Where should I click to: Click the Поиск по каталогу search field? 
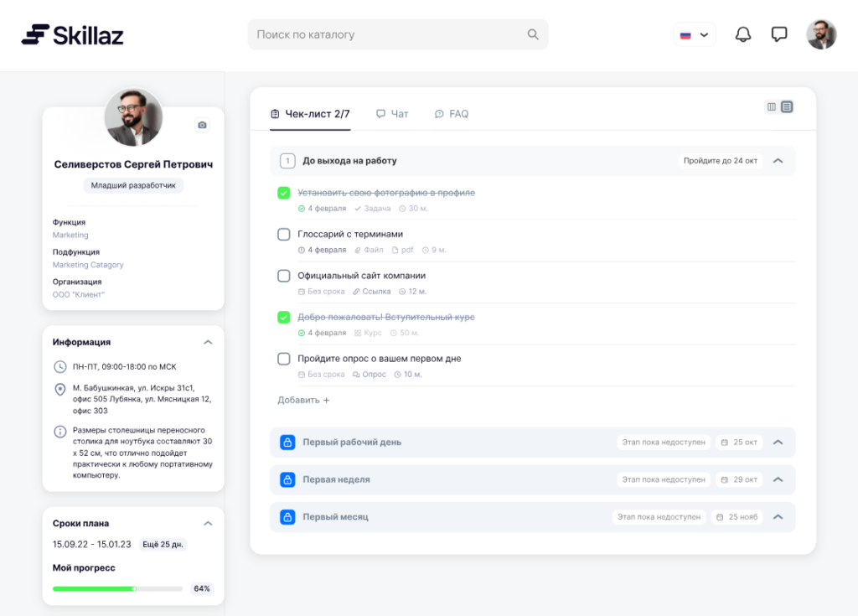pos(398,34)
